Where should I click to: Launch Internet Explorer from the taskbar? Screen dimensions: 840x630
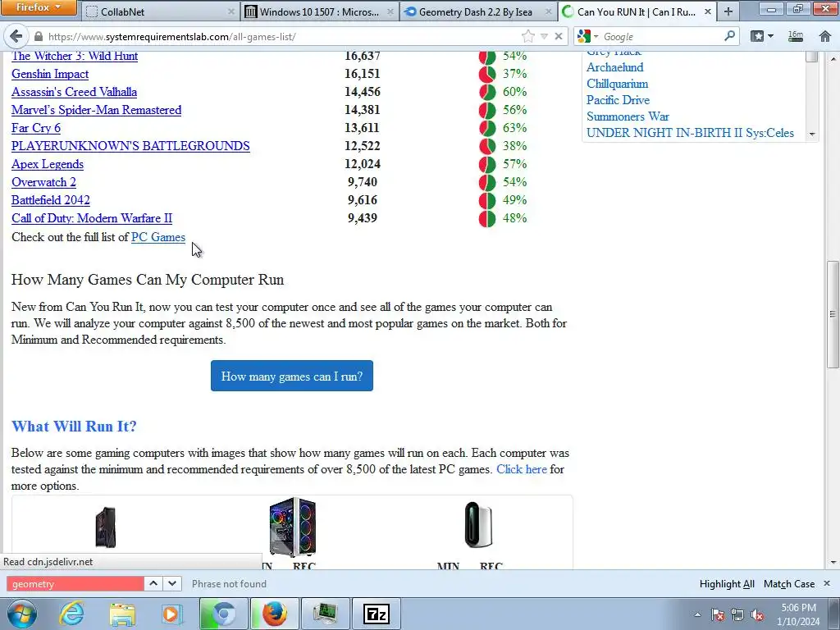[71, 614]
